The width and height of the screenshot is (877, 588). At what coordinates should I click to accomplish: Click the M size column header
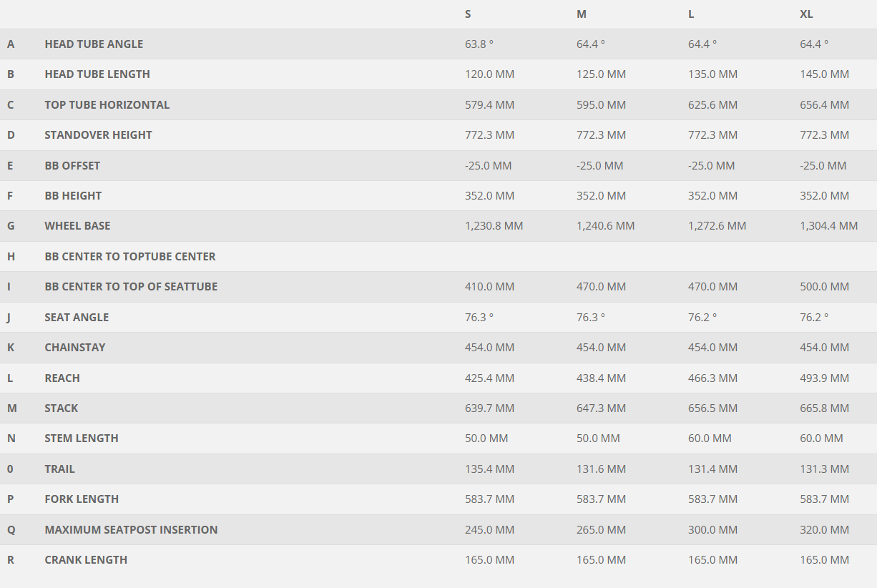pyautogui.click(x=582, y=14)
